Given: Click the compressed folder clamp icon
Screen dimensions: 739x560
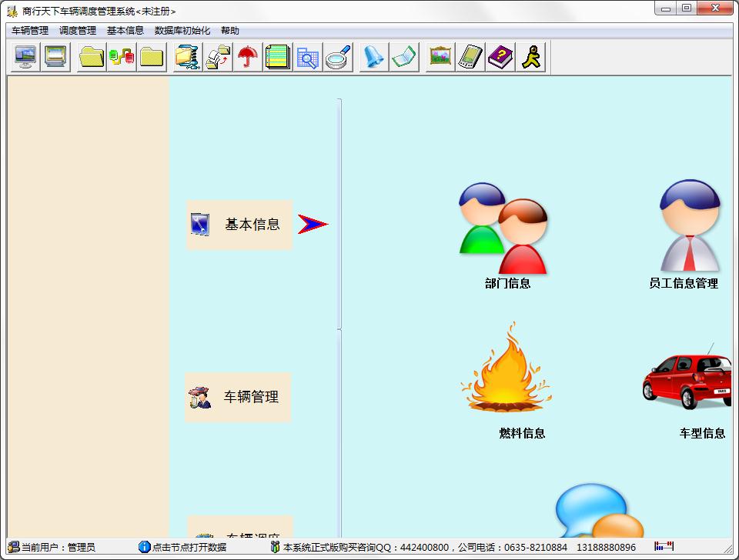Looking at the screenshot, I should pyautogui.click(x=188, y=57).
